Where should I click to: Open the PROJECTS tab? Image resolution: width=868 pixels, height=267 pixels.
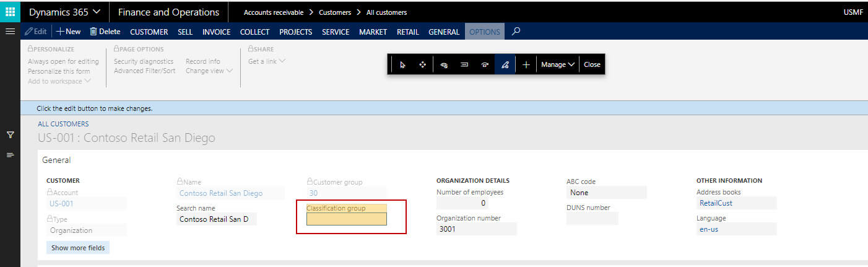(295, 32)
